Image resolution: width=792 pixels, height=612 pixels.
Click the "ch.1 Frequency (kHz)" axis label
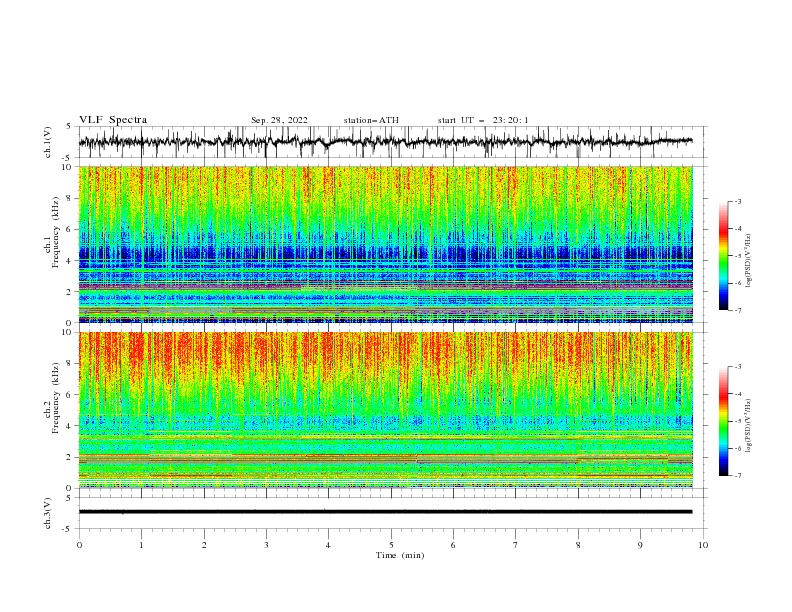point(52,233)
